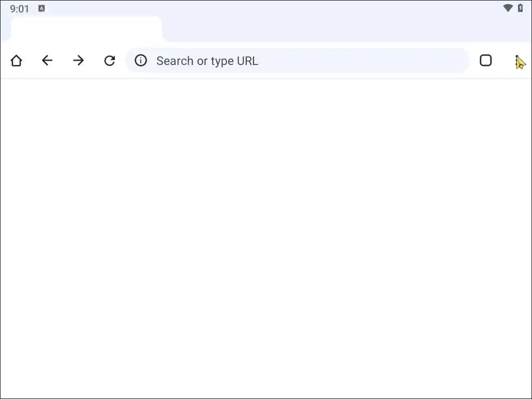Go to the browser home page

pos(16,61)
